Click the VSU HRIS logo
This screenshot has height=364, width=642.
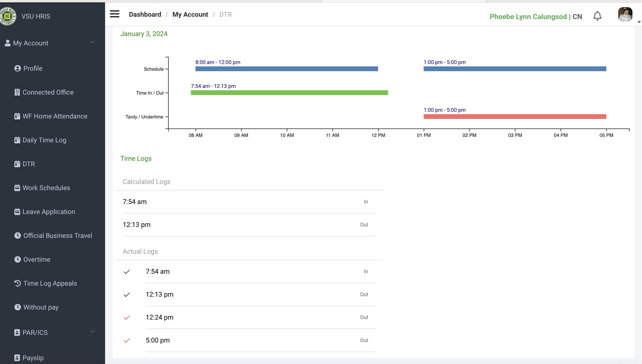tap(8, 16)
